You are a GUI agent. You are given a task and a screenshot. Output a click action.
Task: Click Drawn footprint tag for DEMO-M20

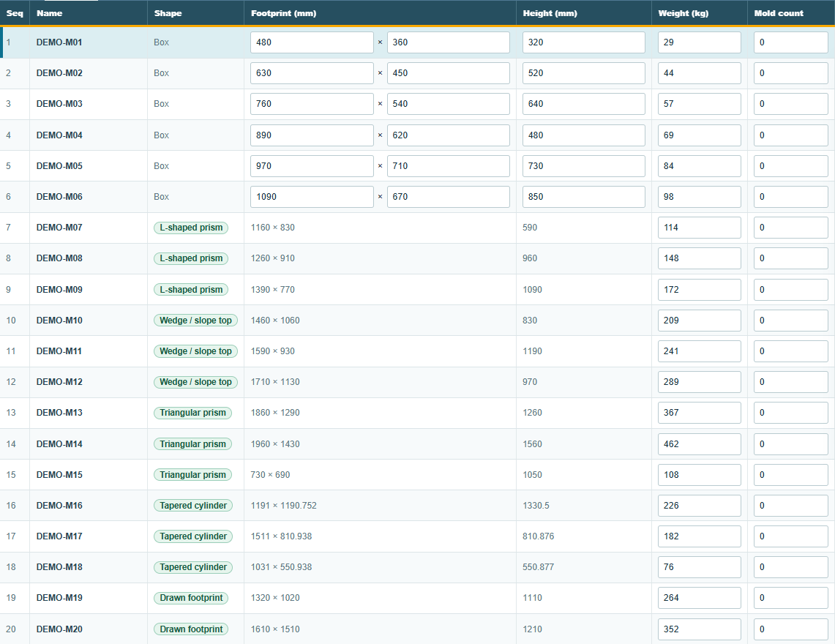pyautogui.click(x=191, y=629)
